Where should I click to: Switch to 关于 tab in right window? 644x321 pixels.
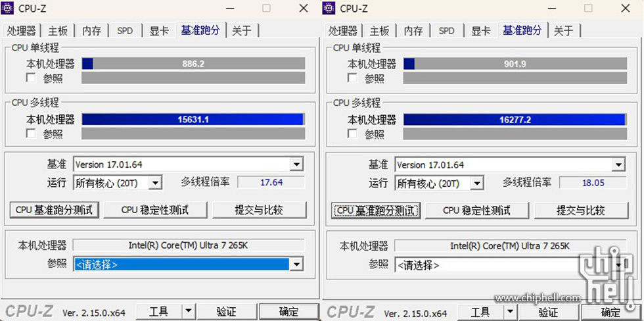[x=563, y=31]
